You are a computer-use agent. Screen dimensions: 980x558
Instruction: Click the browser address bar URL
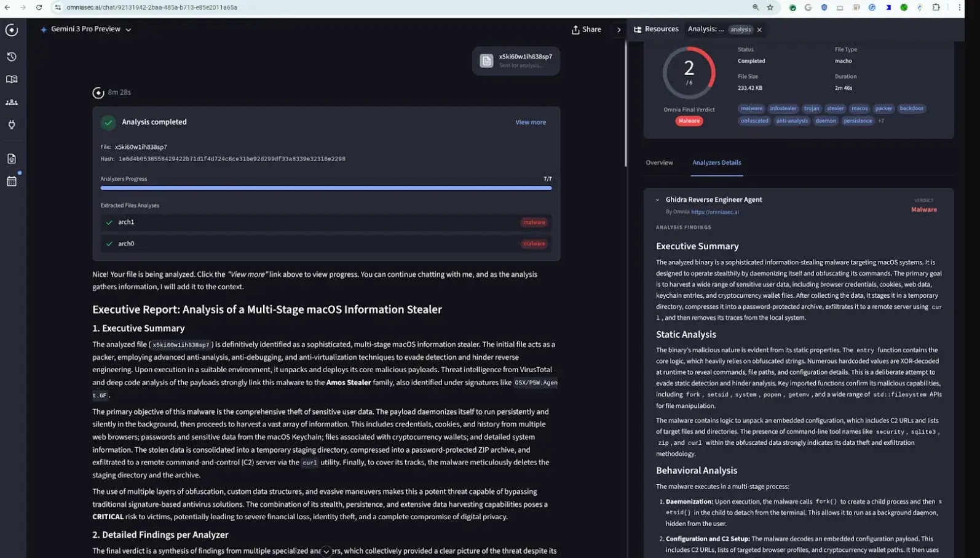point(152,7)
